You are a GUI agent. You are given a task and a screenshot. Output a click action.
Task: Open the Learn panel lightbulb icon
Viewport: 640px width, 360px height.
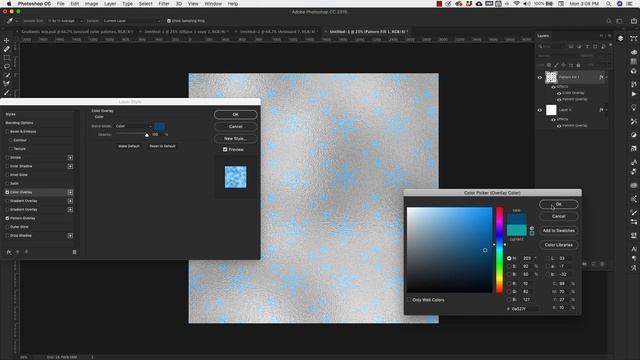[x=633, y=107]
